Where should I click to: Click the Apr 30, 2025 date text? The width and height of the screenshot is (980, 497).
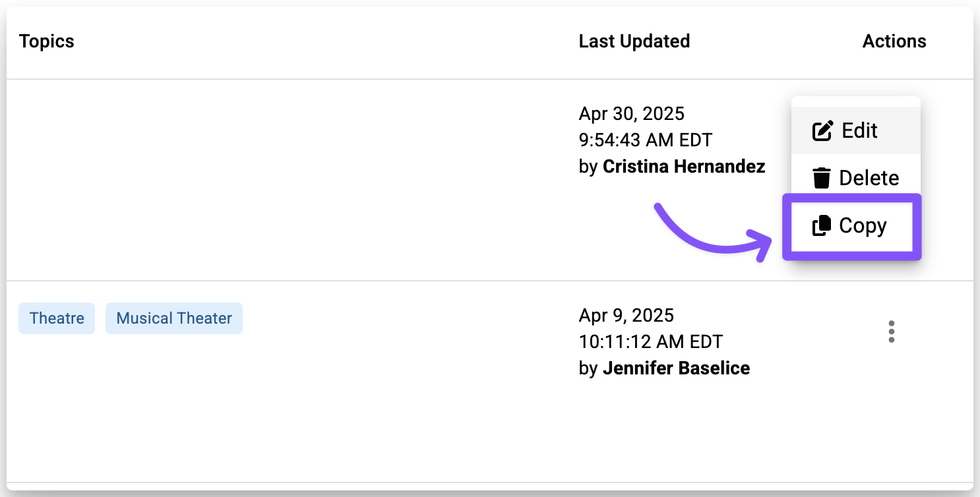click(x=631, y=114)
